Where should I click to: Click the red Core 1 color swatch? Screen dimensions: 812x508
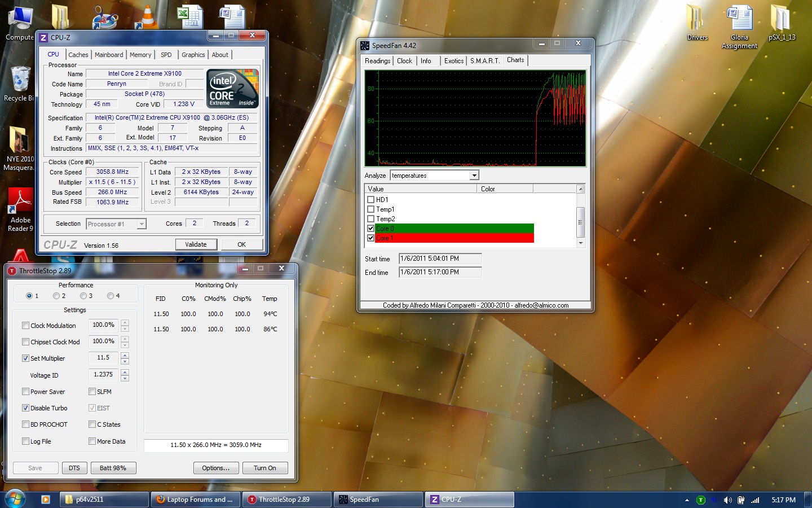(x=454, y=238)
